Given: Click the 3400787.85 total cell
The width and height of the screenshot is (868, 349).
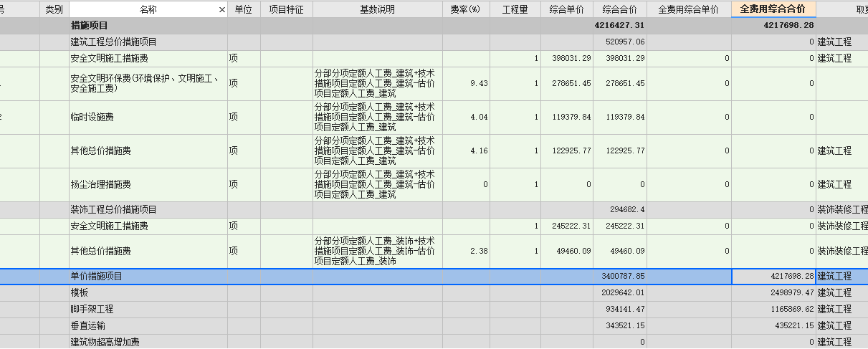Looking at the screenshot, I should pyautogui.click(x=620, y=276).
